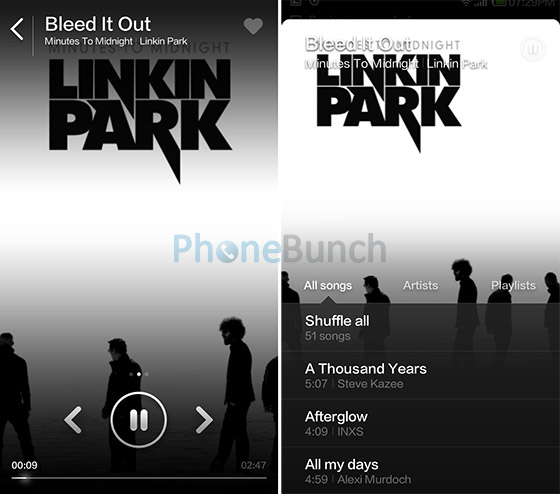560x494 pixels.
Task: Tap the page indicator dots above the pause button
Action: [x=139, y=374]
